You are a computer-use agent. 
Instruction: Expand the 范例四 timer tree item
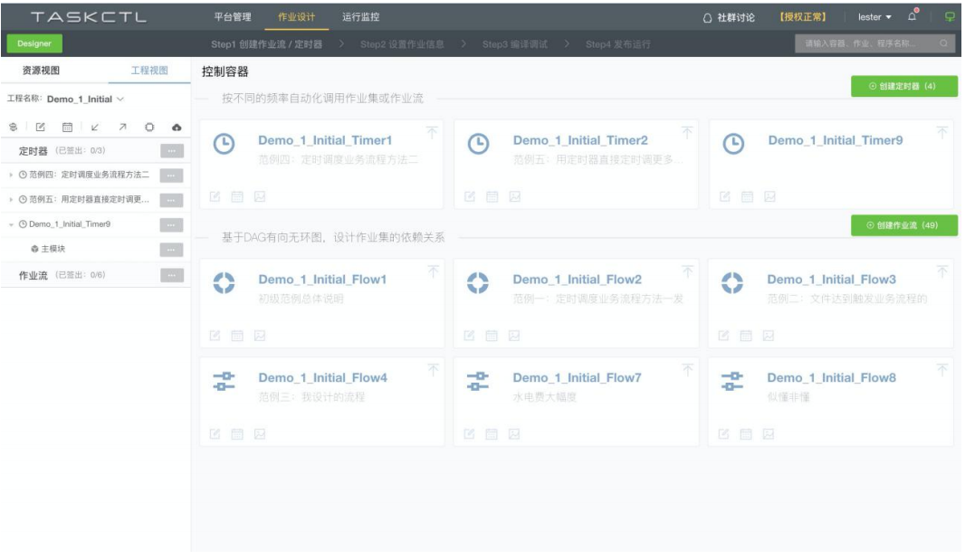click(x=11, y=175)
